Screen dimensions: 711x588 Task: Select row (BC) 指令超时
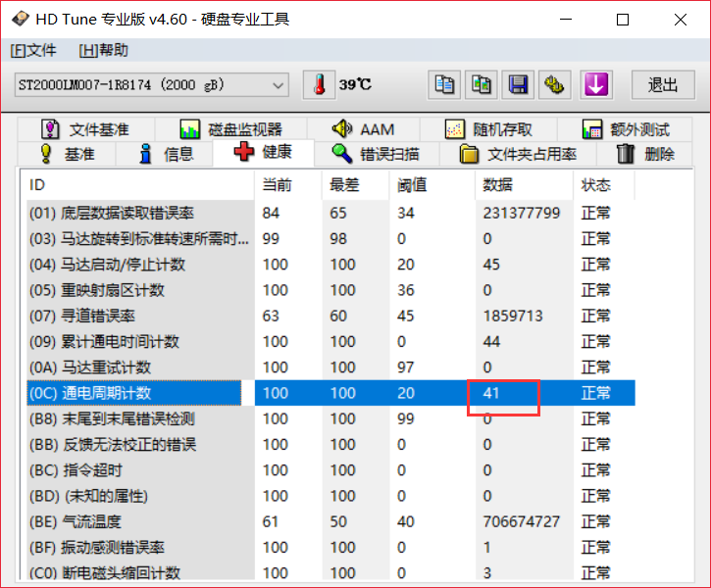tap(331, 470)
